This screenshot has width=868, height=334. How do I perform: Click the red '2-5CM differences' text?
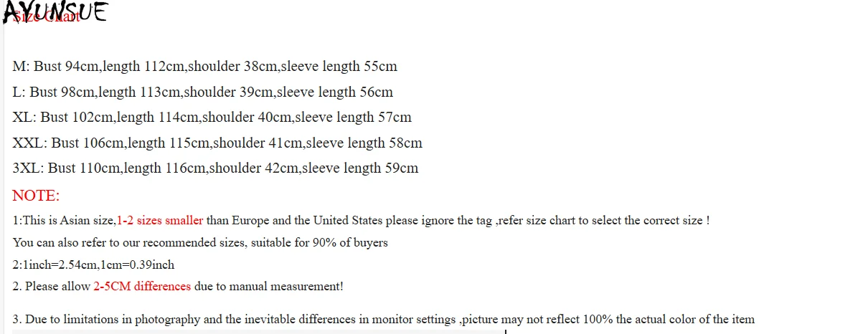[x=142, y=287]
